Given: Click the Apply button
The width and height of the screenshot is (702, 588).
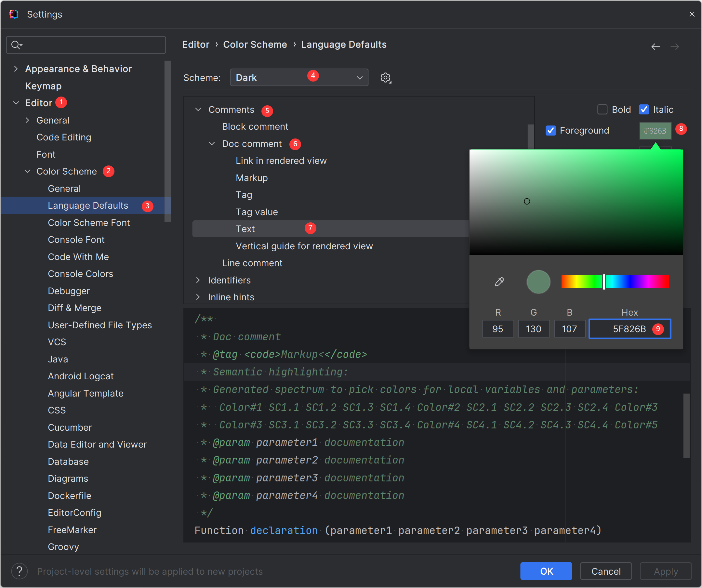Looking at the screenshot, I should (666, 571).
